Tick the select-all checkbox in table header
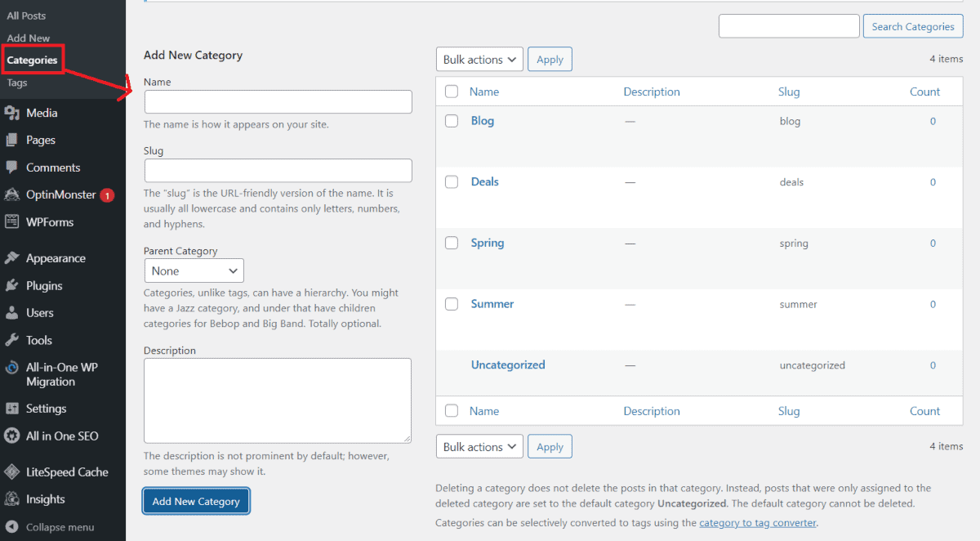Viewport: 980px width, 541px height. click(452, 92)
